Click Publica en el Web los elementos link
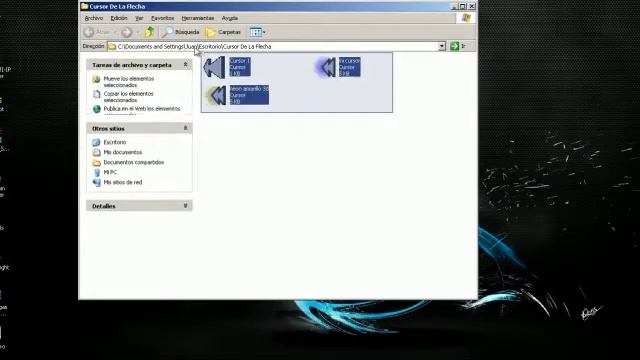Image resolution: width=640 pixels, height=360 pixels. (x=142, y=109)
